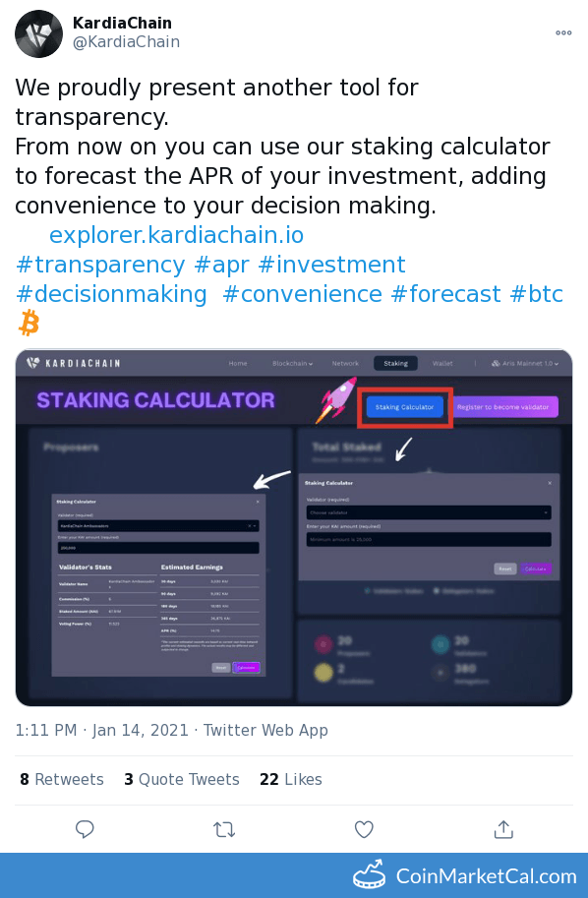The height and width of the screenshot is (898, 588).
Task: View the 3 Quote Tweets list
Action: coord(182,779)
